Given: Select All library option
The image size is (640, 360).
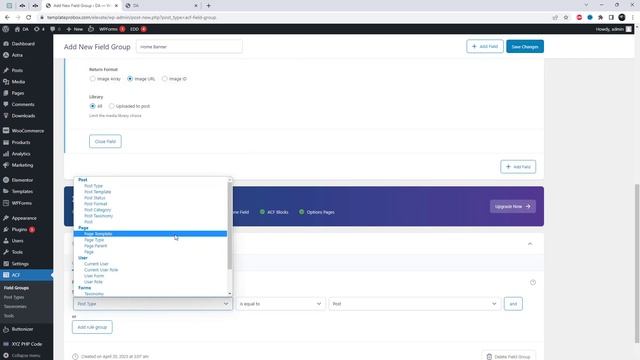Looking at the screenshot, I should [x=92, y=106].
